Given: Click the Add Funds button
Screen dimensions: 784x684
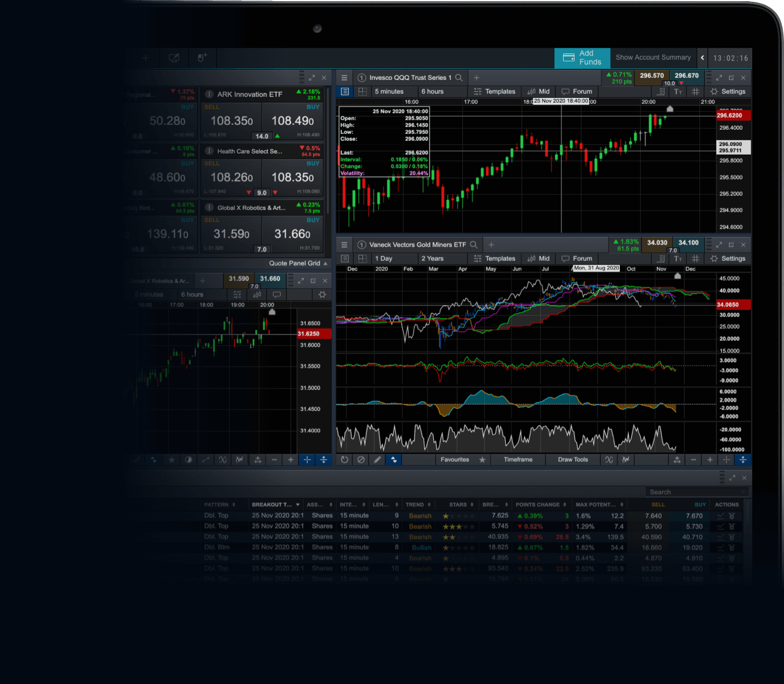Looking at the screenshot, I should point(582,57).
